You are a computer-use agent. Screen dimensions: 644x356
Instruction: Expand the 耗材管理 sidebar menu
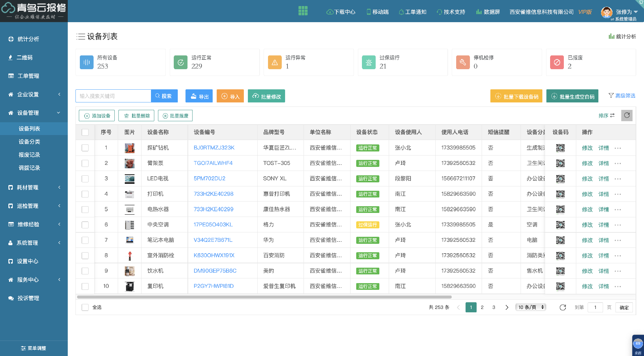pyautogui.click(x=34, y=187)
